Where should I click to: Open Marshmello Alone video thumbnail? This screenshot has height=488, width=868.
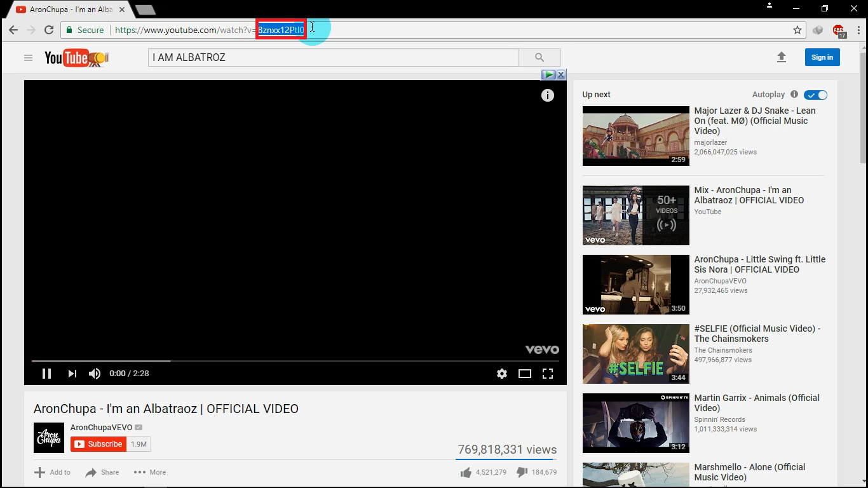coord(636,475)
